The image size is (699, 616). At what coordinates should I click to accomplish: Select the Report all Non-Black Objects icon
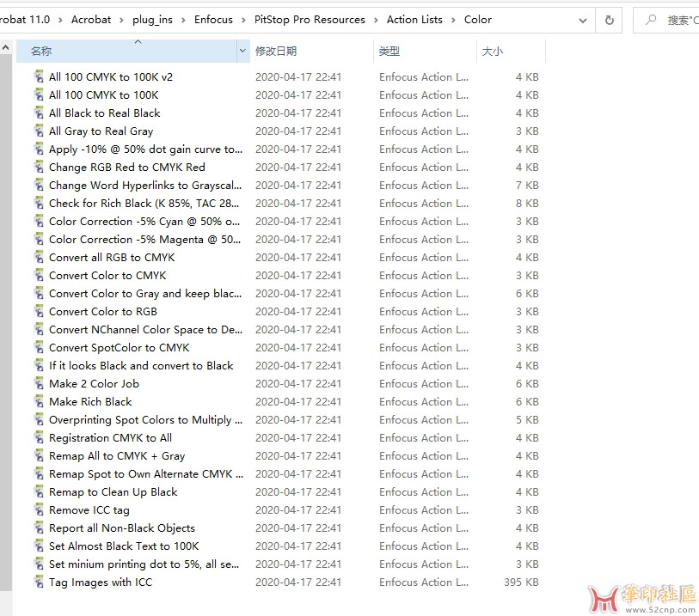40,528
